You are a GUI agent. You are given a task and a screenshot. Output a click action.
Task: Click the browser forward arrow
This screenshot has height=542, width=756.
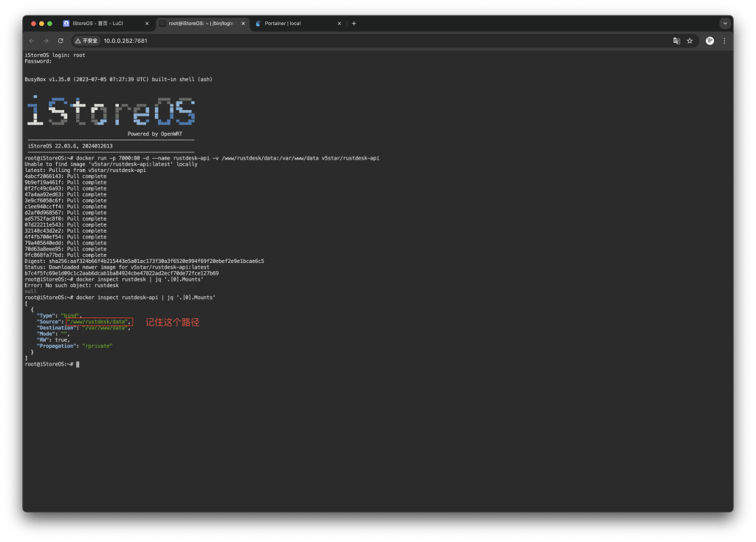[x=46, y=41]
